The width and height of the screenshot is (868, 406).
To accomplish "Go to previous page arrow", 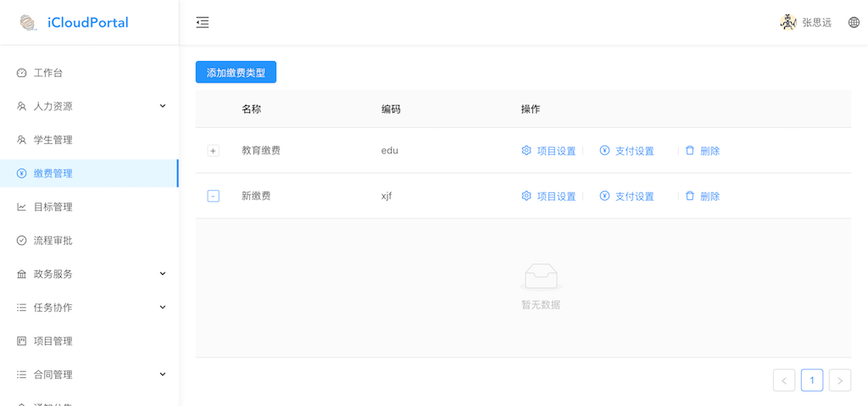I will pos(784,380).
